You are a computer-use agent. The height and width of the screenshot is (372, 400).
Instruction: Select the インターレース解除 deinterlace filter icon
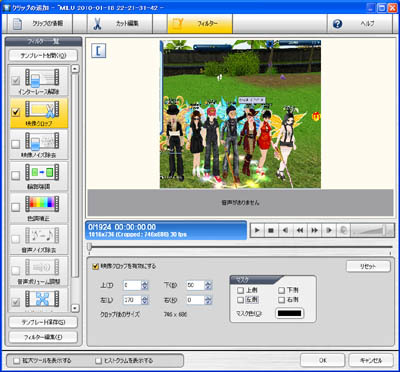(x=42, y=78)
